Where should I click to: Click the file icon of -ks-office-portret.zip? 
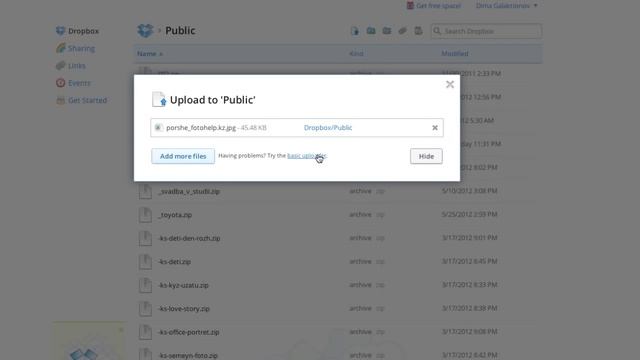[145, 332]
